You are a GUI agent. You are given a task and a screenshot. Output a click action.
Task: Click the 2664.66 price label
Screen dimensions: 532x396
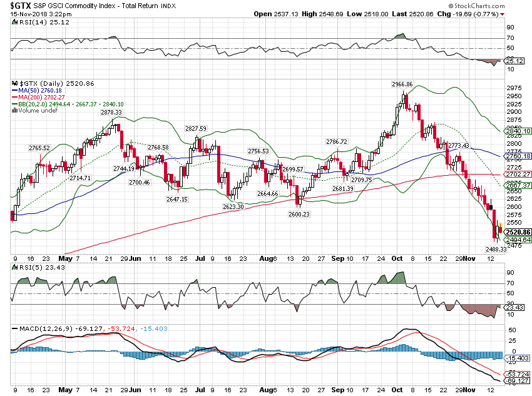point(268,193)
